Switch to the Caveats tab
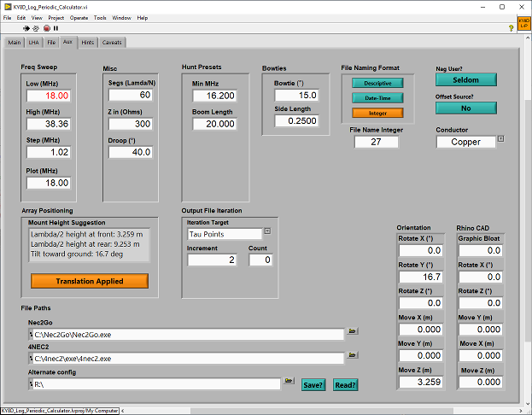532x415 pixels. coord(112,43)
